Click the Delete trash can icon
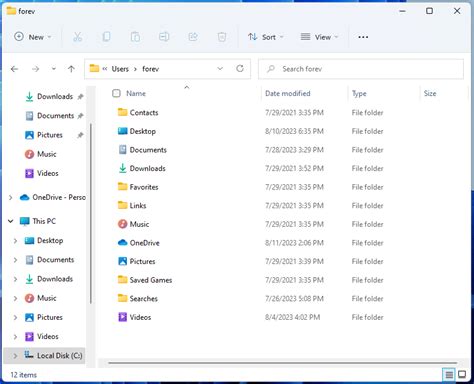This screenshot has height=384, width=474. pos(222,37)
